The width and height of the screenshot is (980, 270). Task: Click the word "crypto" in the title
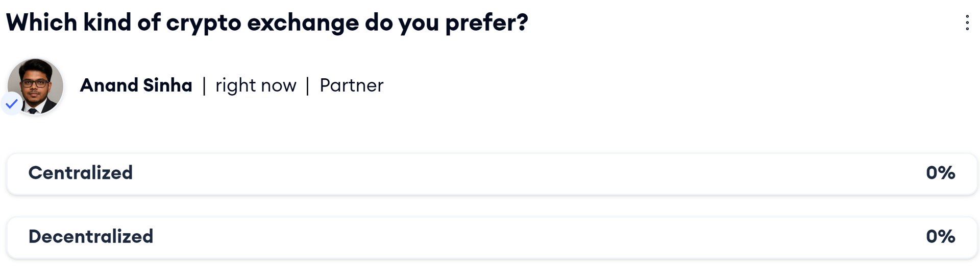pos(204,24)
